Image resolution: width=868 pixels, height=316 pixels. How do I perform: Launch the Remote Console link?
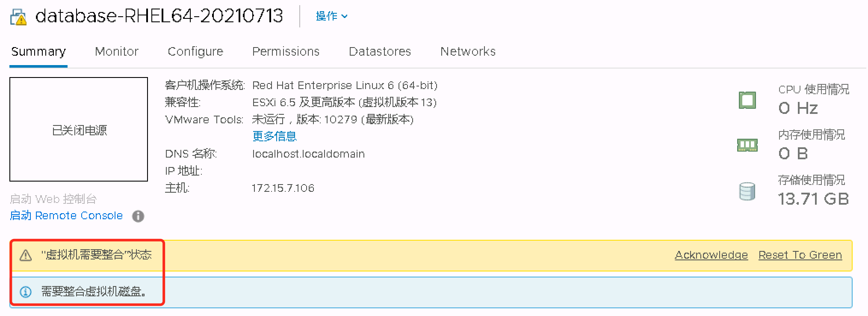click(x=66, y=215)
